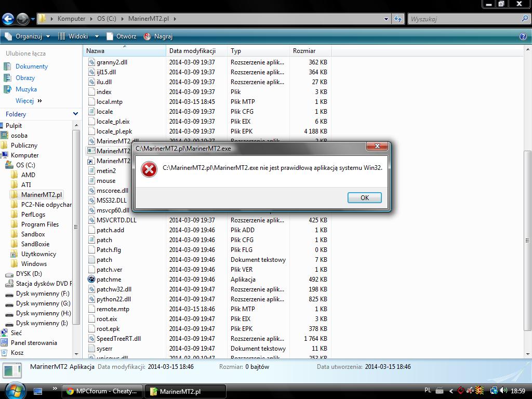This screenshot has width=532, height=399.
Task: Select the ijl15.dll file
Action: pyautogui.click(x=106, y=72)
